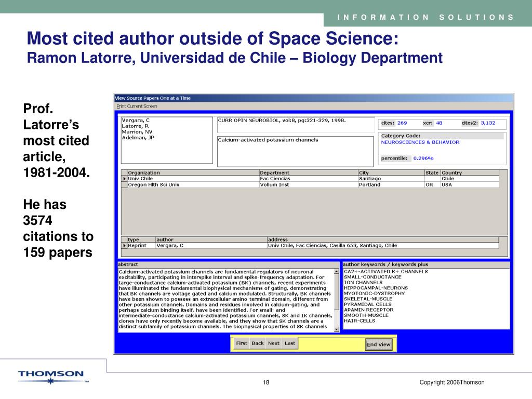Select the 'USA' country cell
This screenshot has width=532, height=399.
pyautogui.click(x=470, y=184)
